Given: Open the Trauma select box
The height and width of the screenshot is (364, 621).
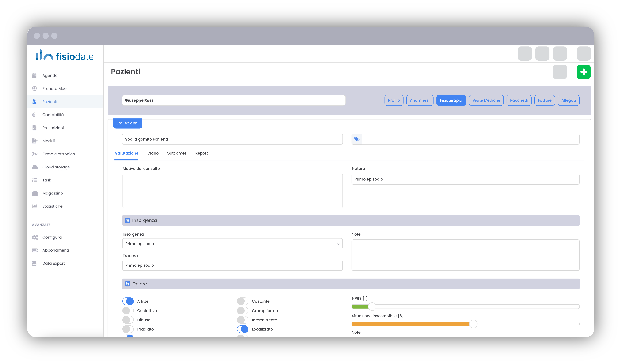Looking at the screenshot, I should coord(232,265).
